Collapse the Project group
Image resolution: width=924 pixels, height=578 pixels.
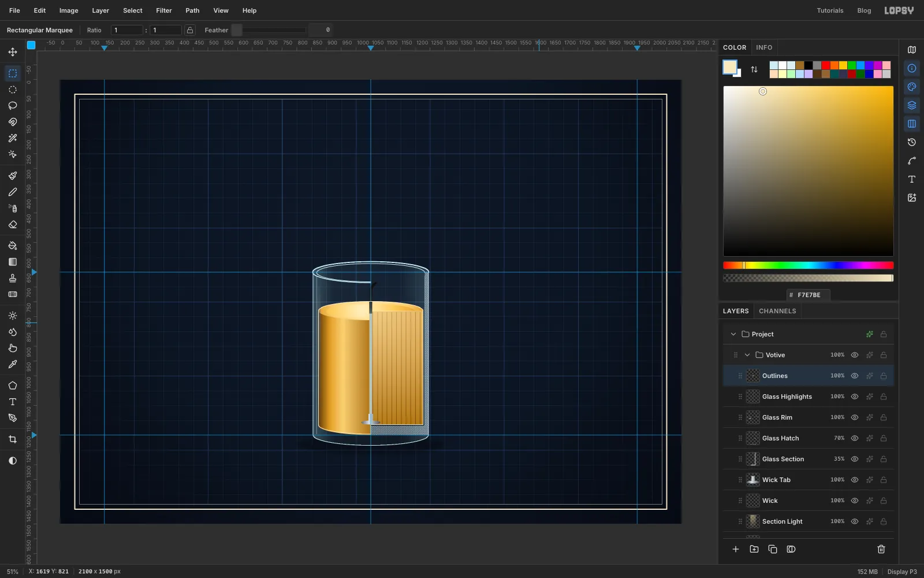[x=733, y=334]
